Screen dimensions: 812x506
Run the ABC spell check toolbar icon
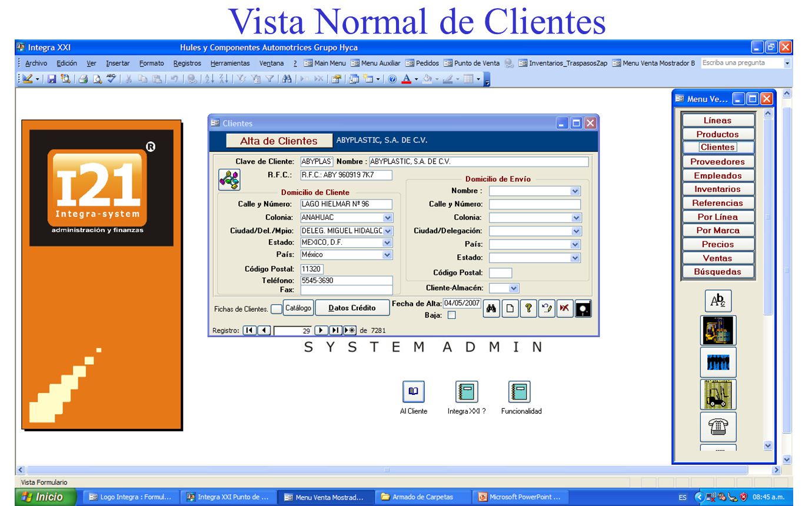click(x=111, y=78)
